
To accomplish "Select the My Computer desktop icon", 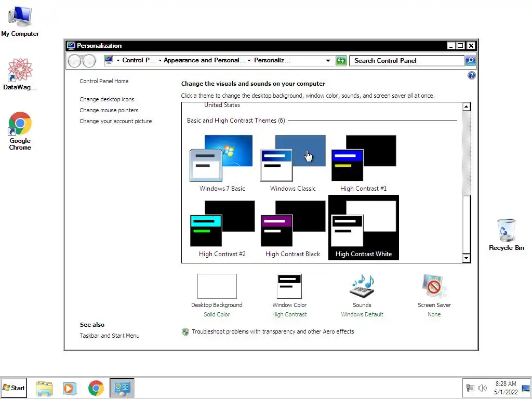I will [20, 21].
